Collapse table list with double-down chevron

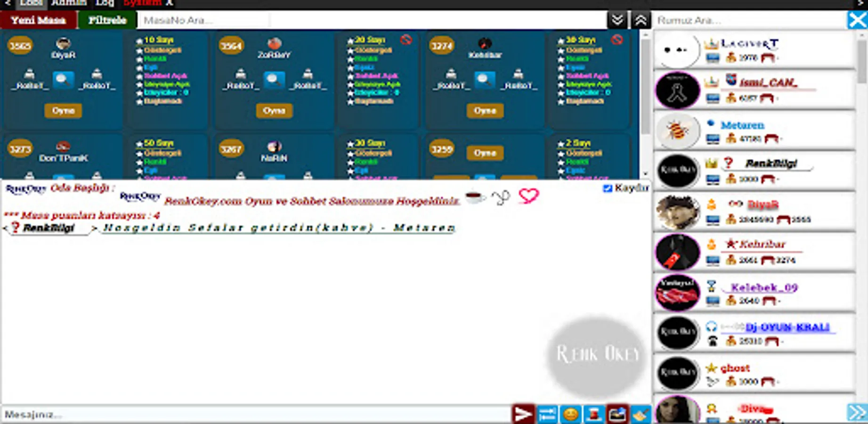(x=617, y=20)
